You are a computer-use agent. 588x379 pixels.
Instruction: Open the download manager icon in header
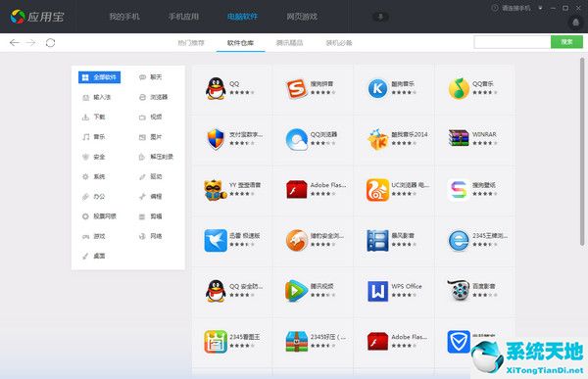tap(380, 17)
